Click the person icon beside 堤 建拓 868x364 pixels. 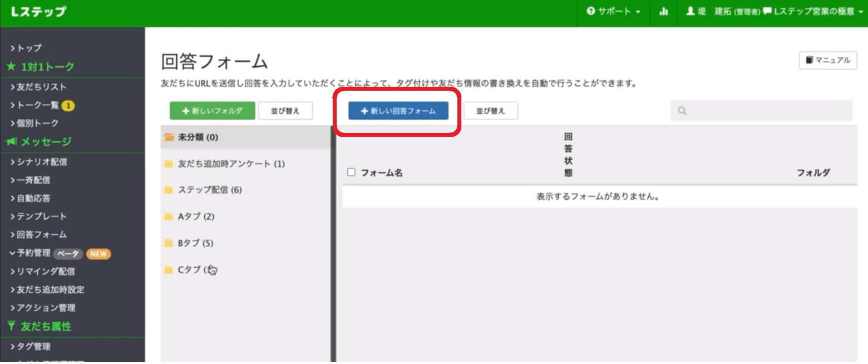coord(691,11)
